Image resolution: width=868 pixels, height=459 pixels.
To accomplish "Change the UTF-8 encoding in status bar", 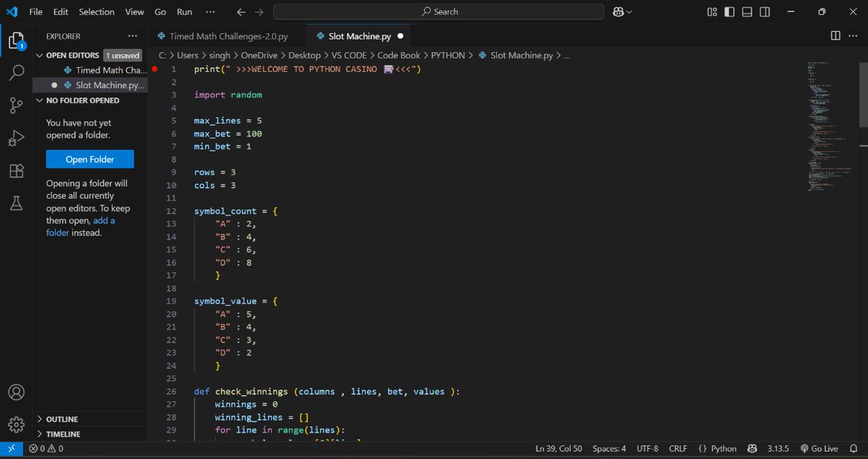I will coord(647,448).
